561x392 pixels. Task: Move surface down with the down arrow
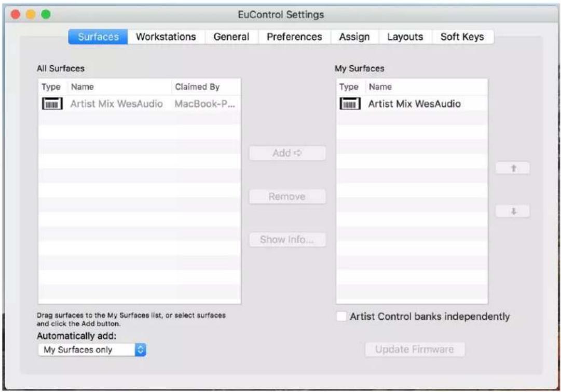pos(513,211)
